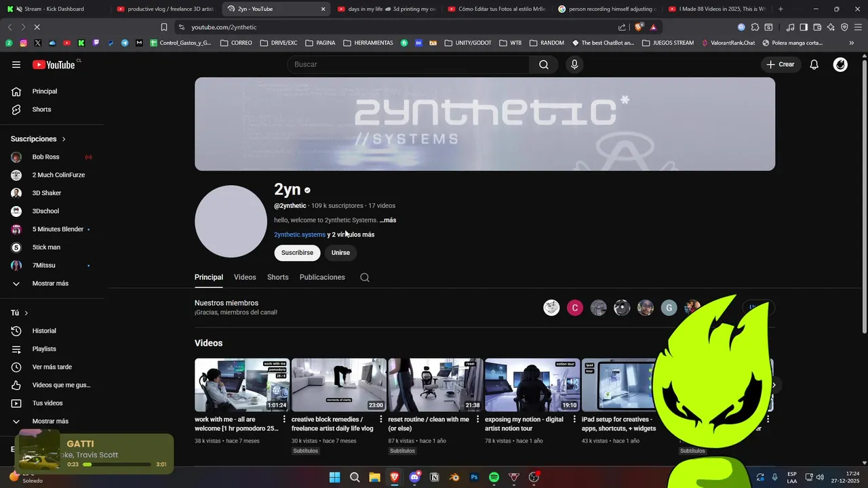
Task: Click the Buscar search field
Action: 408,64
